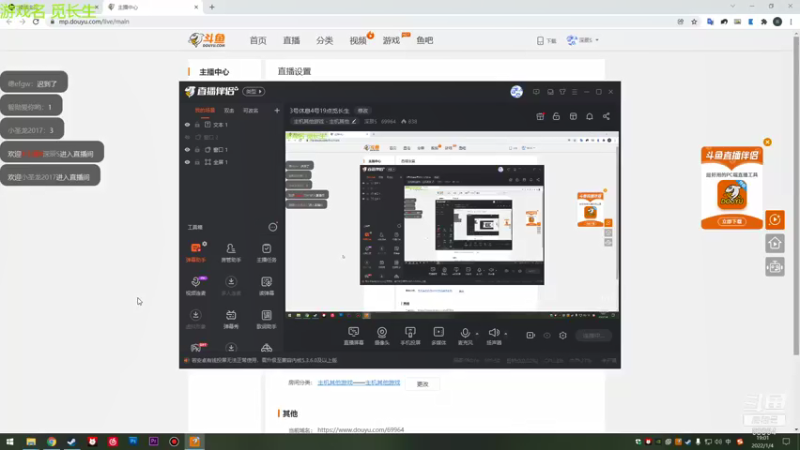Click the 下载 link in the Douyu header
This screenshot has width=800, height=450.
(x=546, y=41)
